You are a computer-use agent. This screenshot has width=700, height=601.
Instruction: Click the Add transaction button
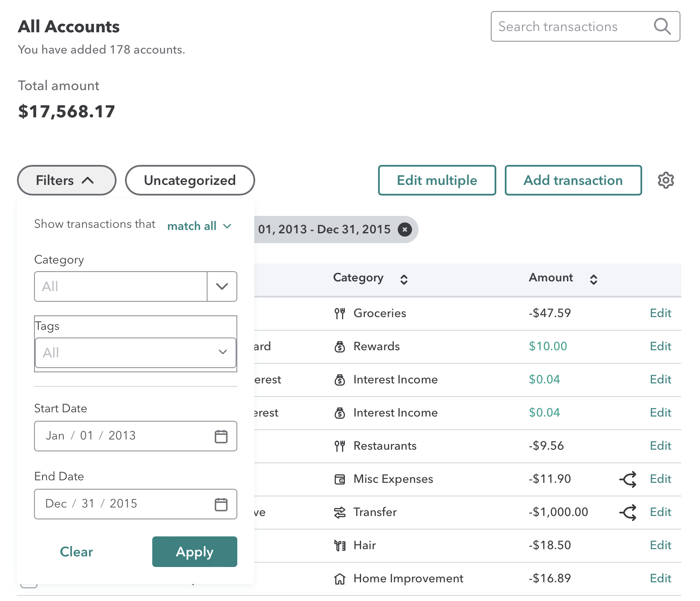[573, 180]
